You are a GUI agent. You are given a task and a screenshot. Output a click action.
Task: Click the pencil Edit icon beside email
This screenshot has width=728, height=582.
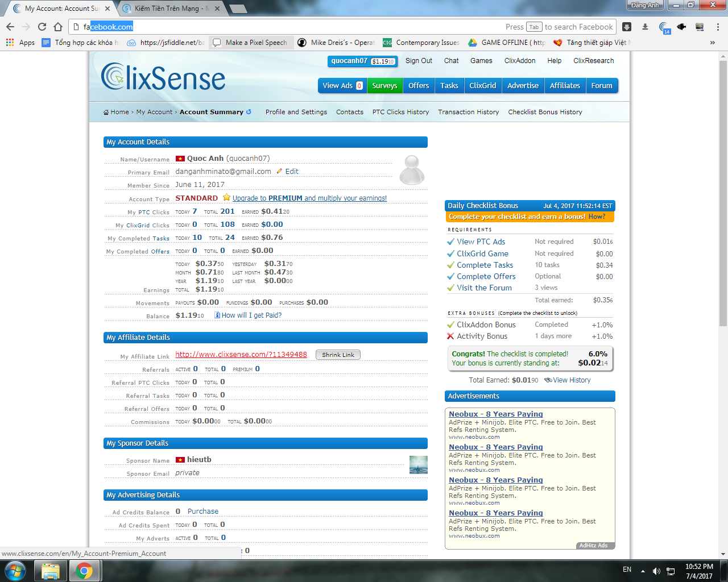point(279,171)
